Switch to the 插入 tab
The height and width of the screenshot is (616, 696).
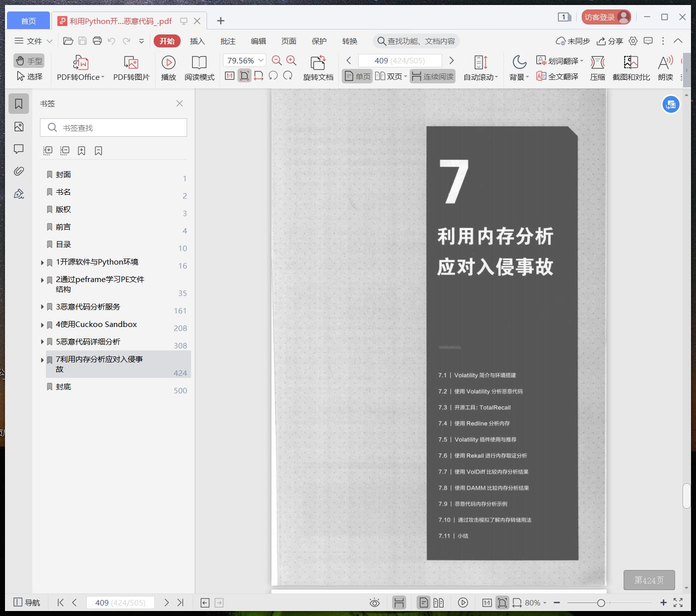pyautogui.click(x=198, y=41)
